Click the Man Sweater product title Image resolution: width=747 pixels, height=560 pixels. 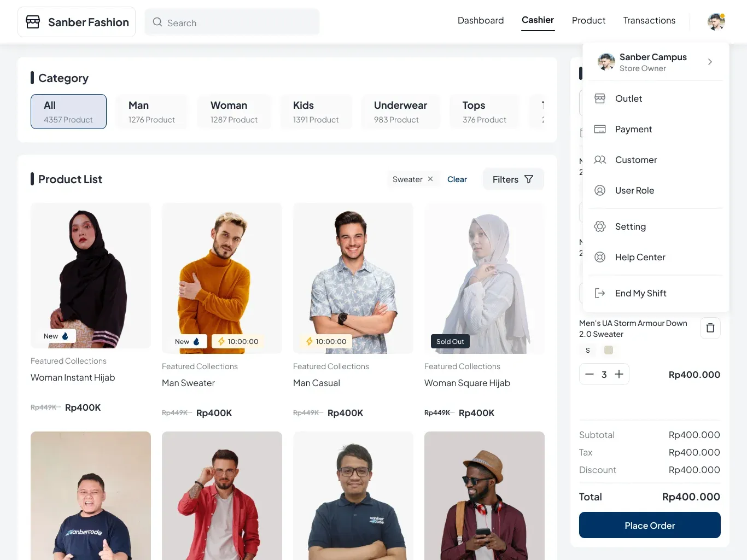tap(188, 383)
